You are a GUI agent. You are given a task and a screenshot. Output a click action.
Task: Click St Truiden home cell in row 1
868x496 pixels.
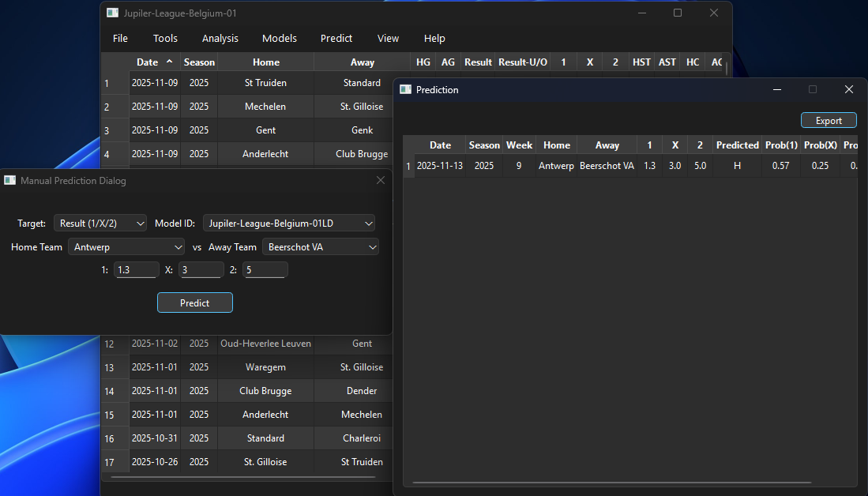(265, 83)
